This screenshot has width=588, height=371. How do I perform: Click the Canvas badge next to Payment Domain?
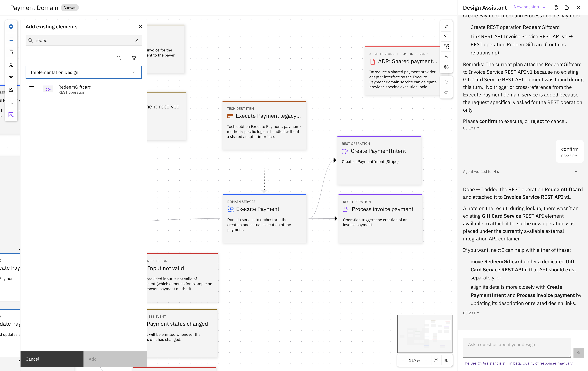(70, 8)
